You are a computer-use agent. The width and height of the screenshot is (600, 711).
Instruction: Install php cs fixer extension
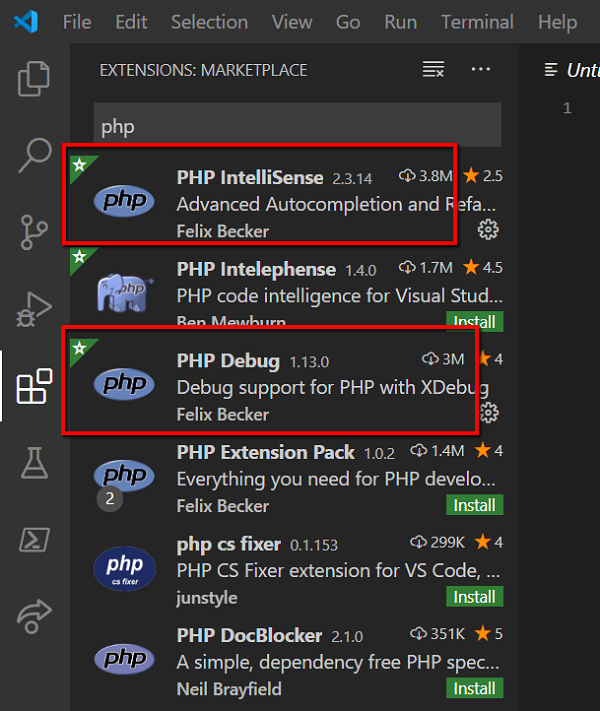(x=474, y=596)
